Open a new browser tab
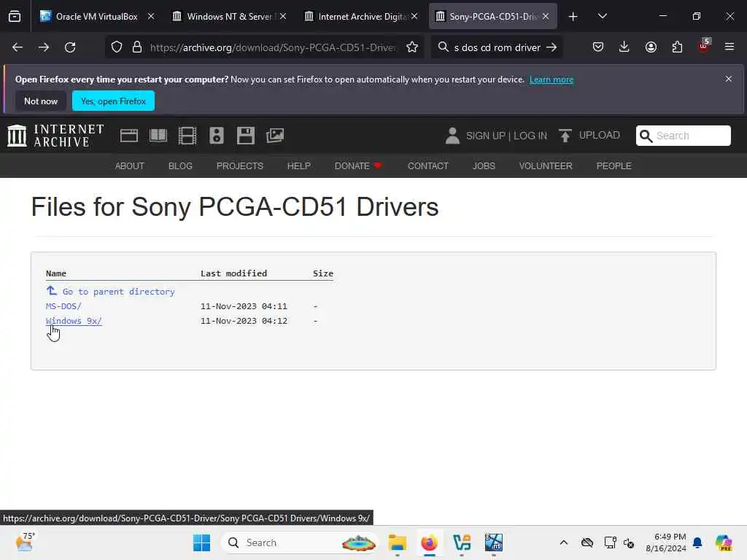Image resolution: width=747 pixels, height=560 pixels. coord(573,17)
